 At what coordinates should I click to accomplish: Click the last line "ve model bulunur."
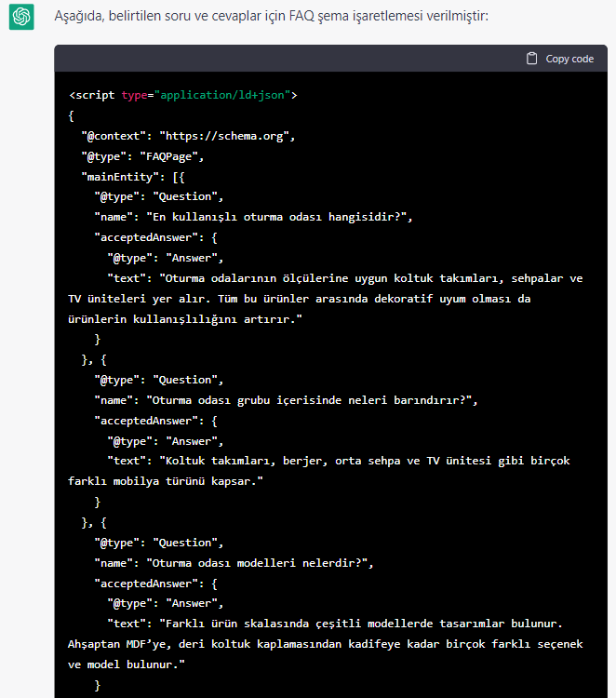coord(127,664)
